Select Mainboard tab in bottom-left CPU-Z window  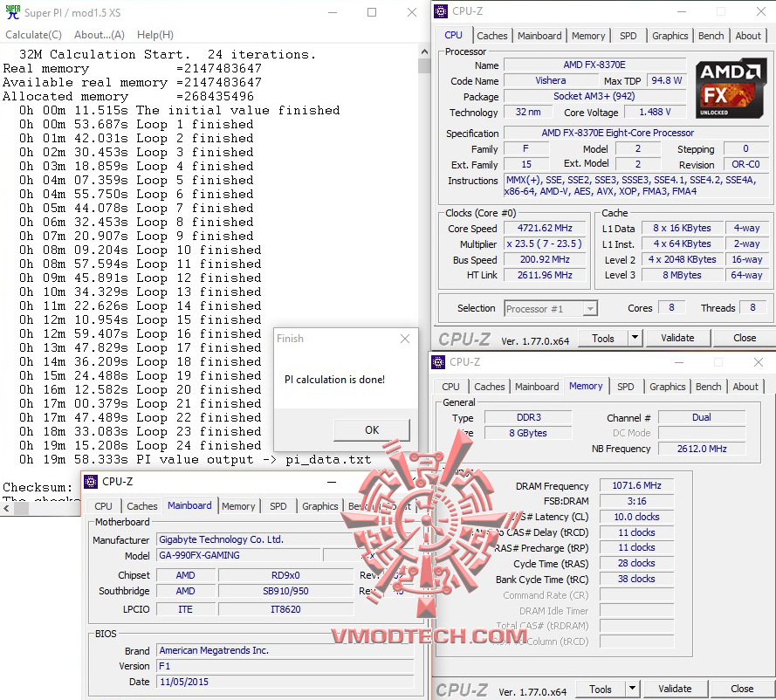(189, 505)
